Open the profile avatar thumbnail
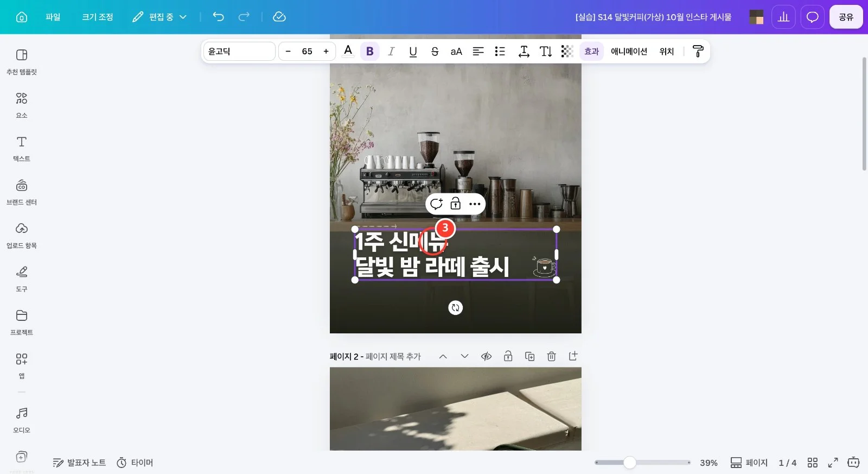Image resolution: width=868 pixels, height=474 pixels. point(756,17)
